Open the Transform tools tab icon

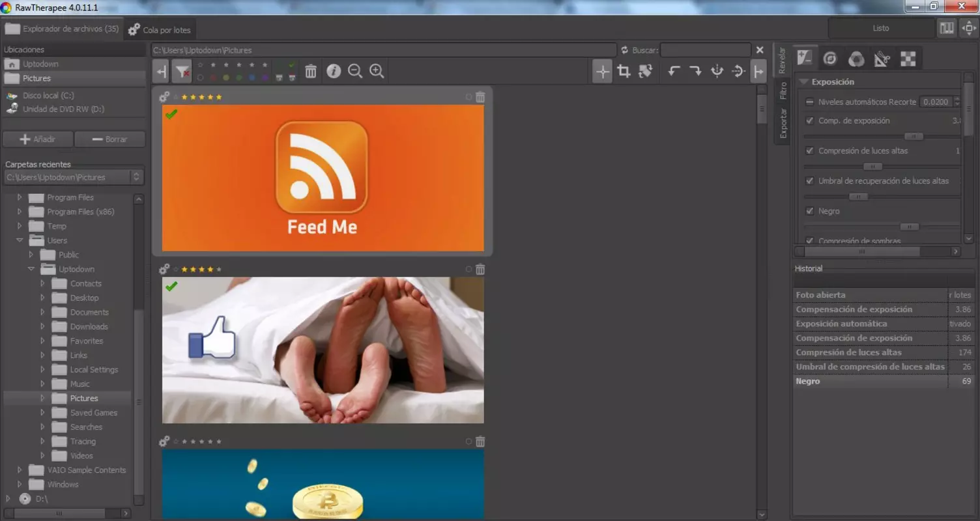point(882,59)
